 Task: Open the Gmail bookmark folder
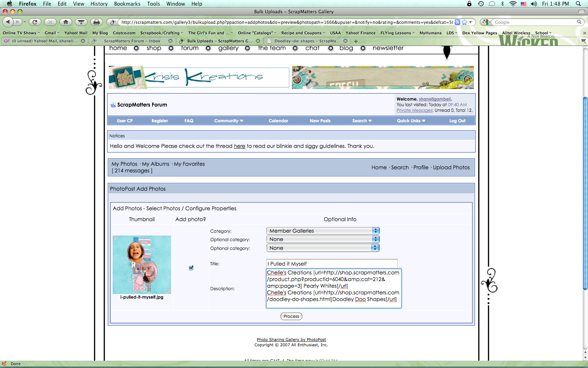click(52, 33)
